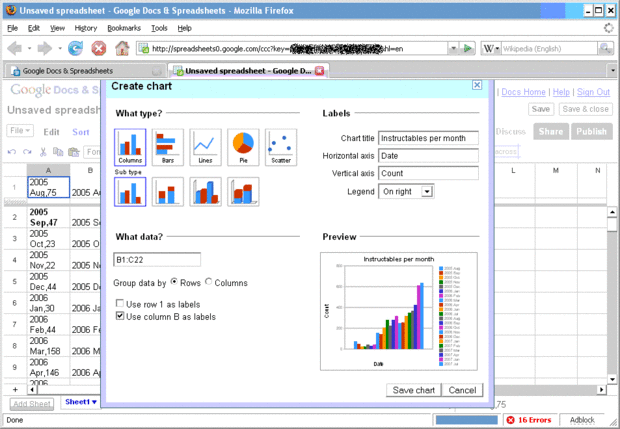The height and width of the screenshot is (429, 620).
Task: Choose the 3D stacked columns sub type
Action: tap(243, 192)
